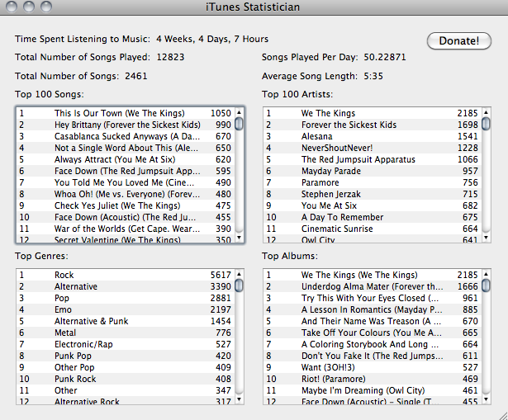Select album Want (3OH!3)
The height and width of the screenshot is (420, 508).
pyautogui.click(x=373, y=367)
